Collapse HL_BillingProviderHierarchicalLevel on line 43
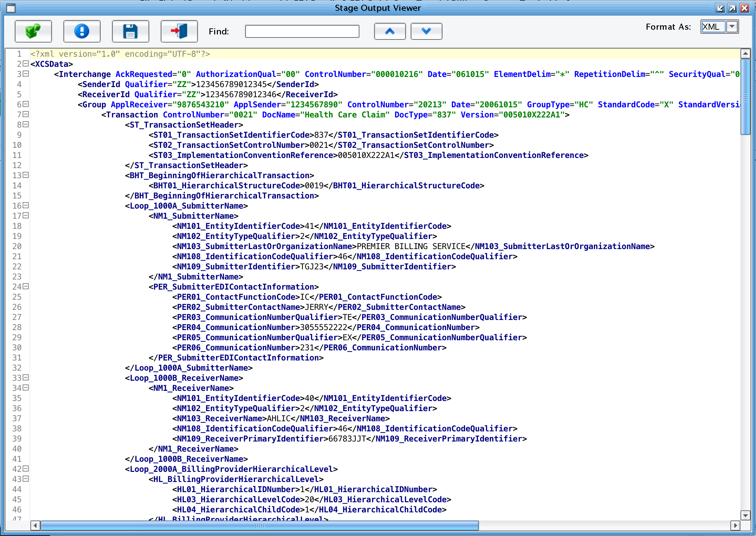 pos(26,479)
